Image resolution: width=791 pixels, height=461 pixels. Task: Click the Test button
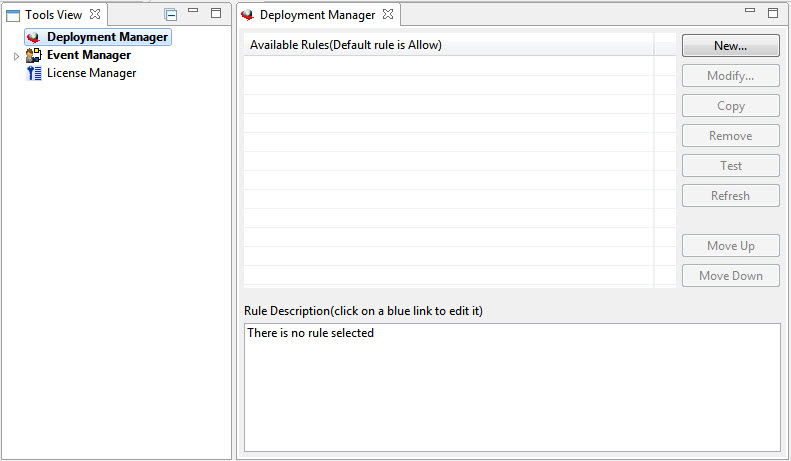(730, 165)
